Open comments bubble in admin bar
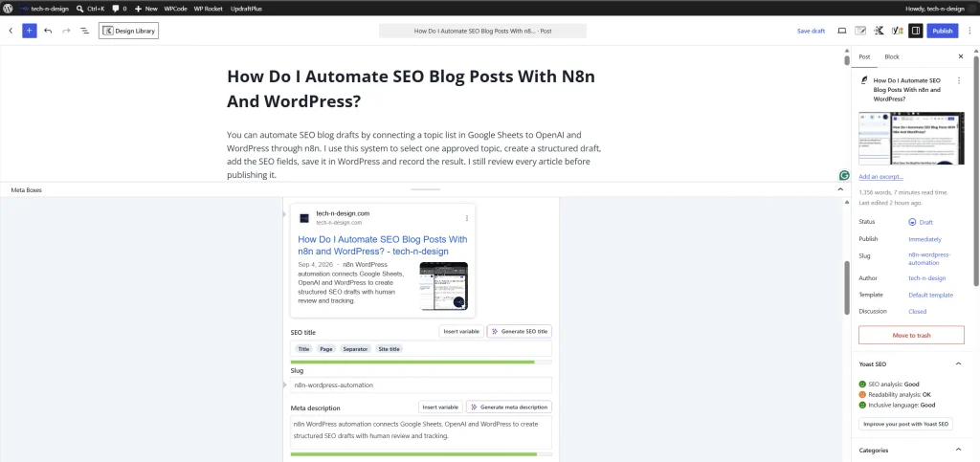Screen dimensions: 980x462 [119, 9]
